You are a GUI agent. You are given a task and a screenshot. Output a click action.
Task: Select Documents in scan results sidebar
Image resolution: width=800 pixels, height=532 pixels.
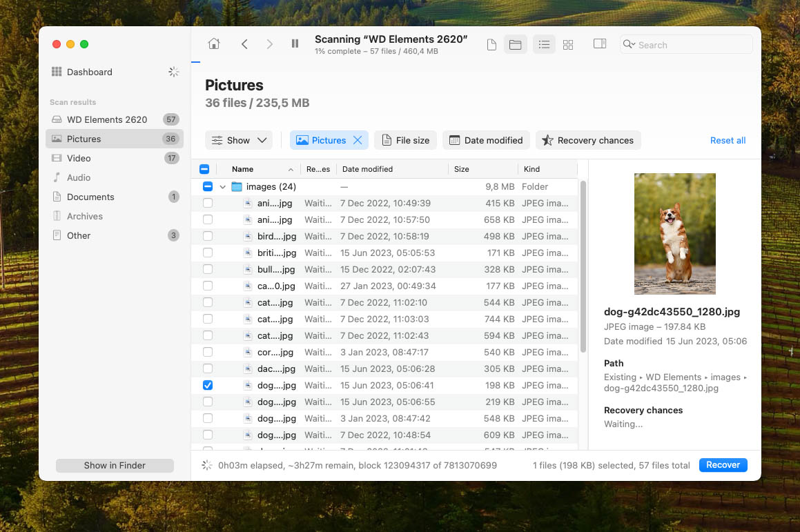click(90, 197)
